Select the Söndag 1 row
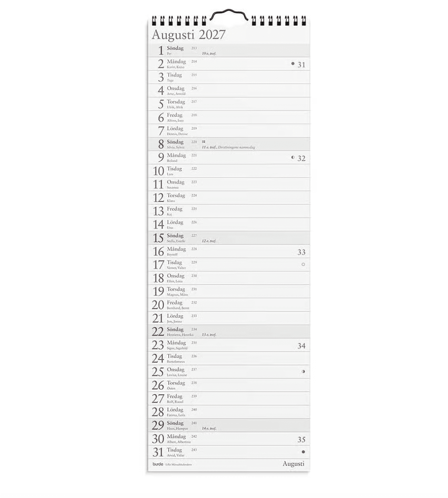This screenshot has width=448, height=498. click(x=229, y=50)
